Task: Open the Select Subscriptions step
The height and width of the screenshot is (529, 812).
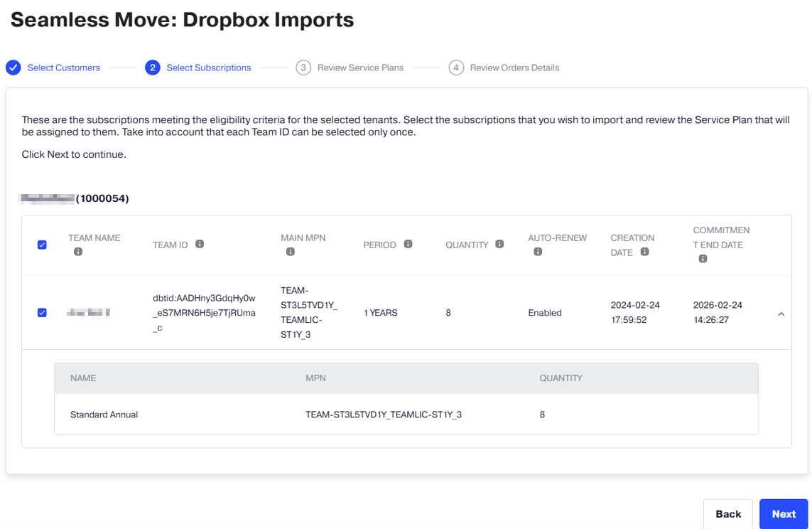Action: point(209,68)
